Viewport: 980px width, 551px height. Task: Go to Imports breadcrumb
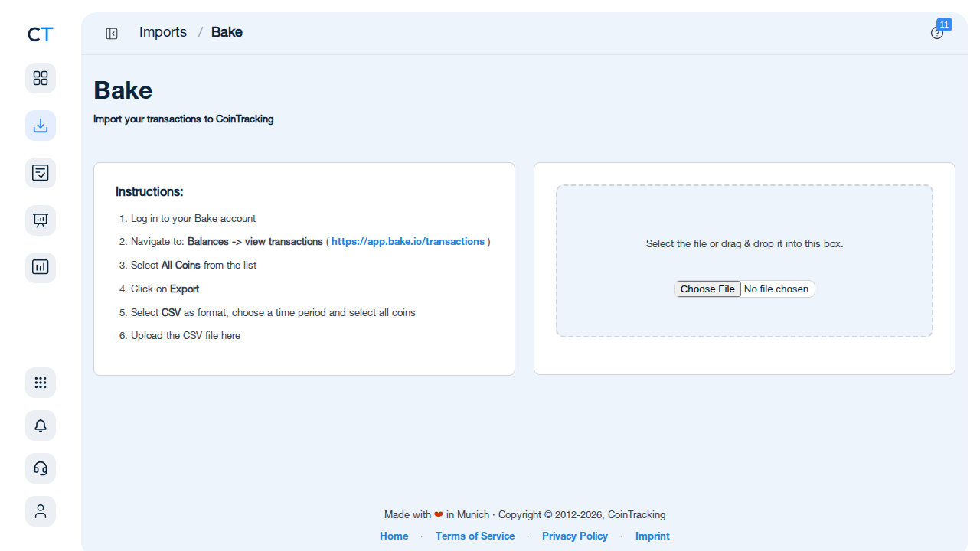163,32
